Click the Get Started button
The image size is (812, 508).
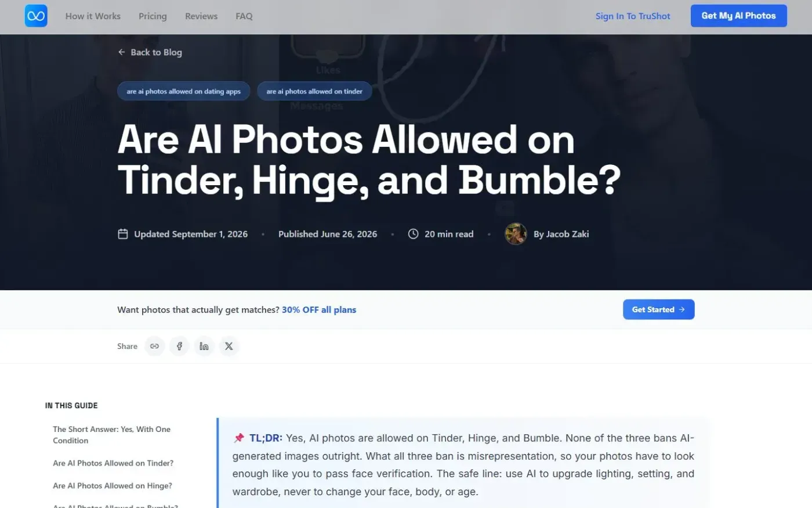658,309
